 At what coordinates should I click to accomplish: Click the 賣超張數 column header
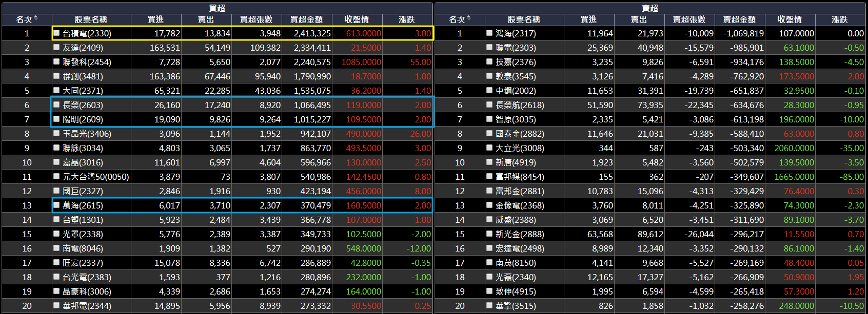tap(689, 19)
